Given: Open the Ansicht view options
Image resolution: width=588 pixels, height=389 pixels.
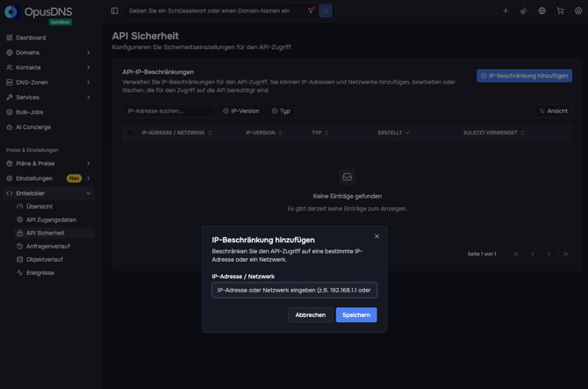Looking at the screenshot, I should [x=553, y=111].
